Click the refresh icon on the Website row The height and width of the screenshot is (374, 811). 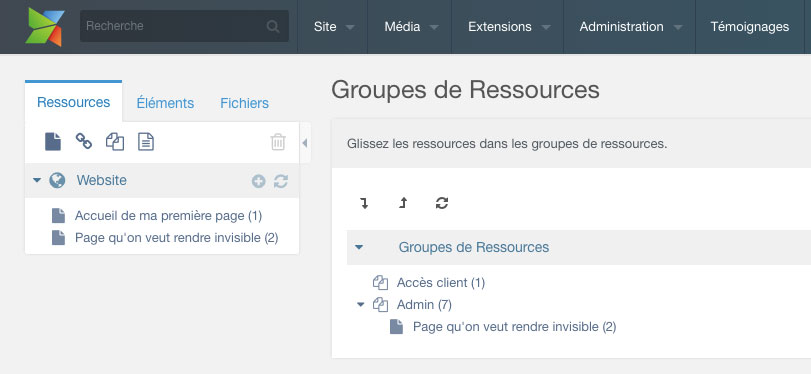(281, 181)
